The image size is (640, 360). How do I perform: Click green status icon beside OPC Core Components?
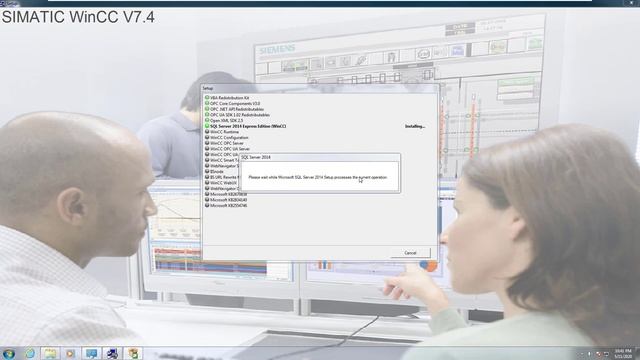coord(207,104)
